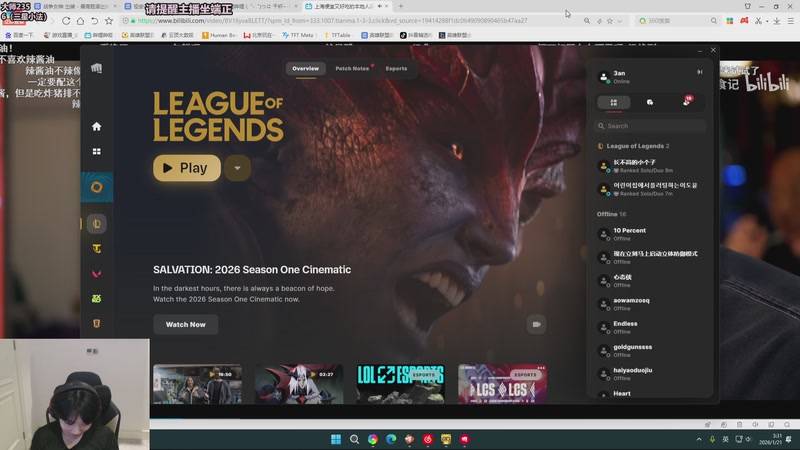Select Legends of Runeterra icon in sidebar
The image size is (800, 450).
coord(96,323)
